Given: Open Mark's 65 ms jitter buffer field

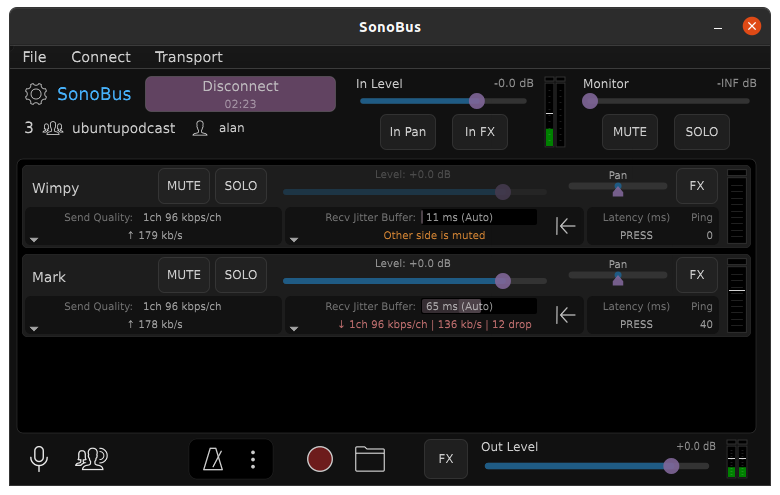Looking at the screenshot, I should (479, 306).
